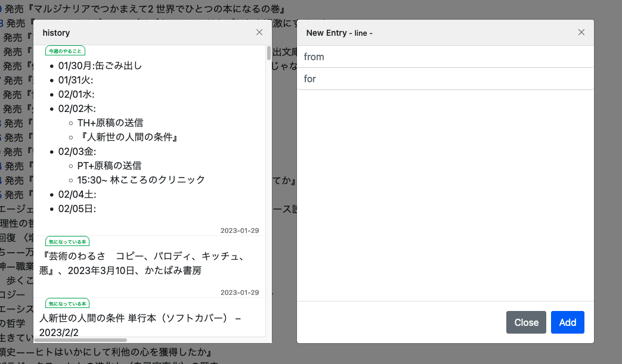Click the line 01/31火:
The image size is (622, 364).
[76, 80]
